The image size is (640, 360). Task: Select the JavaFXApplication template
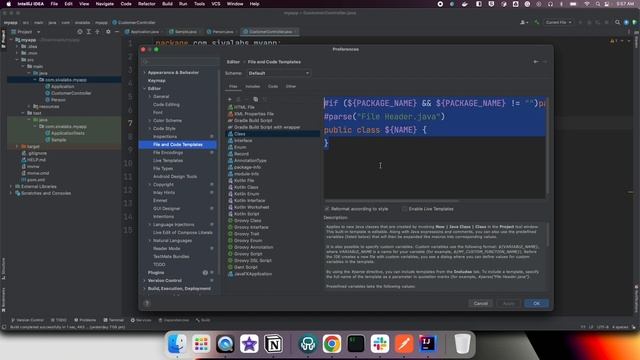pyautogui.click(x=253, y=274)
